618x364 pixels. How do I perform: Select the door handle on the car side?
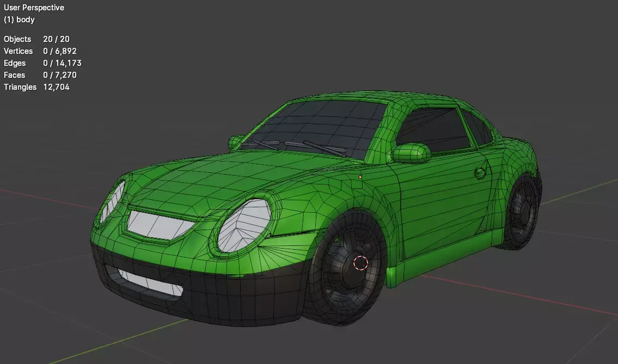480,172
